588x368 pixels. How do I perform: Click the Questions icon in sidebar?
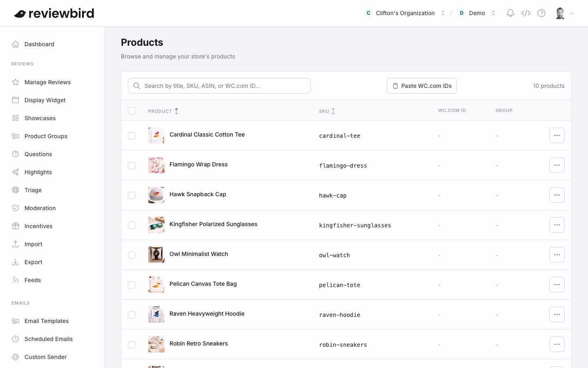tap(16, 154)
